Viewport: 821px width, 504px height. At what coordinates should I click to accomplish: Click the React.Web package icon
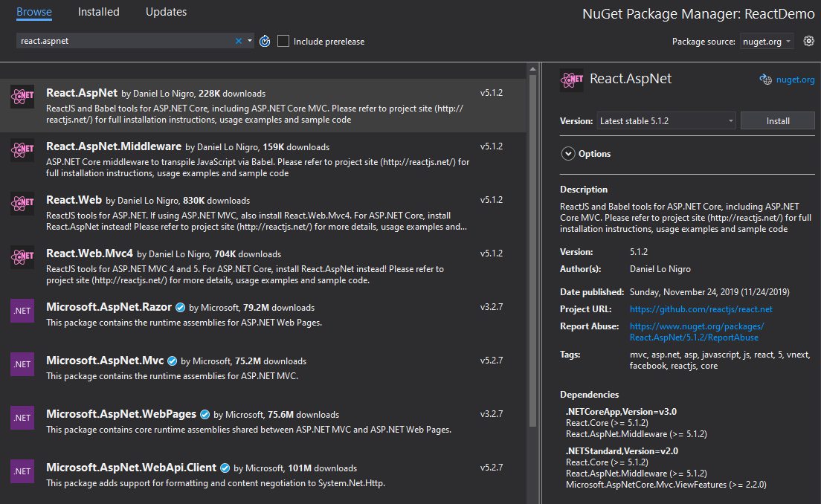(22, 203)
